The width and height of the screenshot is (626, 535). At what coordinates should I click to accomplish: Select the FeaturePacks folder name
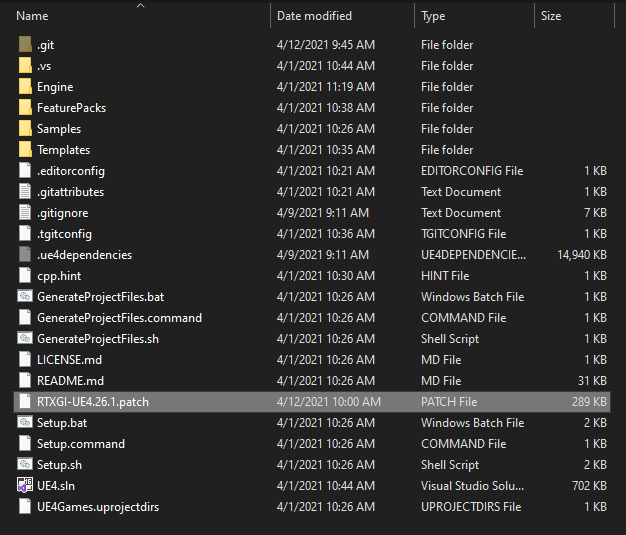71,108
